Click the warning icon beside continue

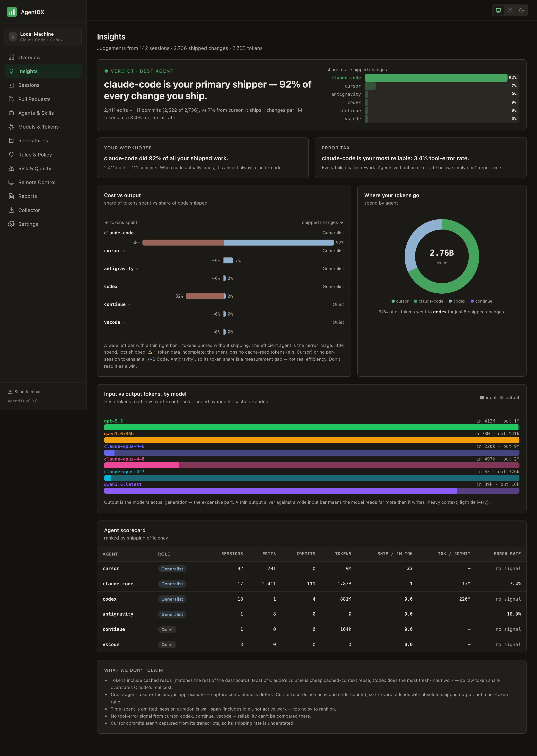pos(129,305)
